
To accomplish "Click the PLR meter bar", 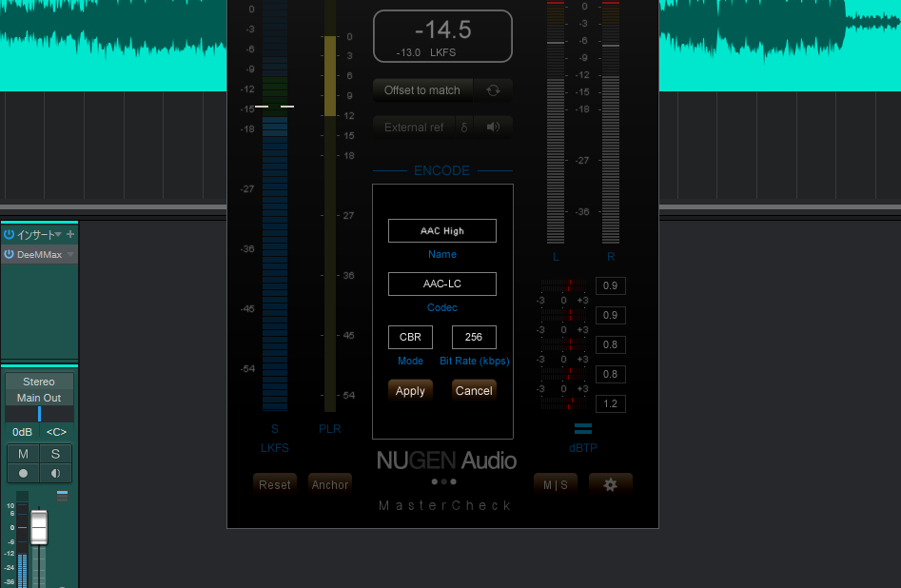I will [330, 206].
